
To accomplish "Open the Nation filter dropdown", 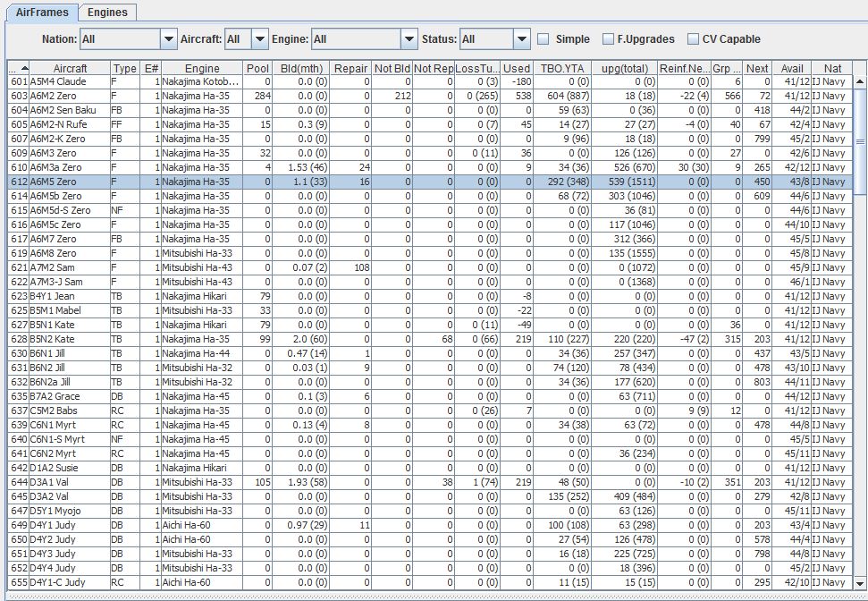I will point(169,39).
